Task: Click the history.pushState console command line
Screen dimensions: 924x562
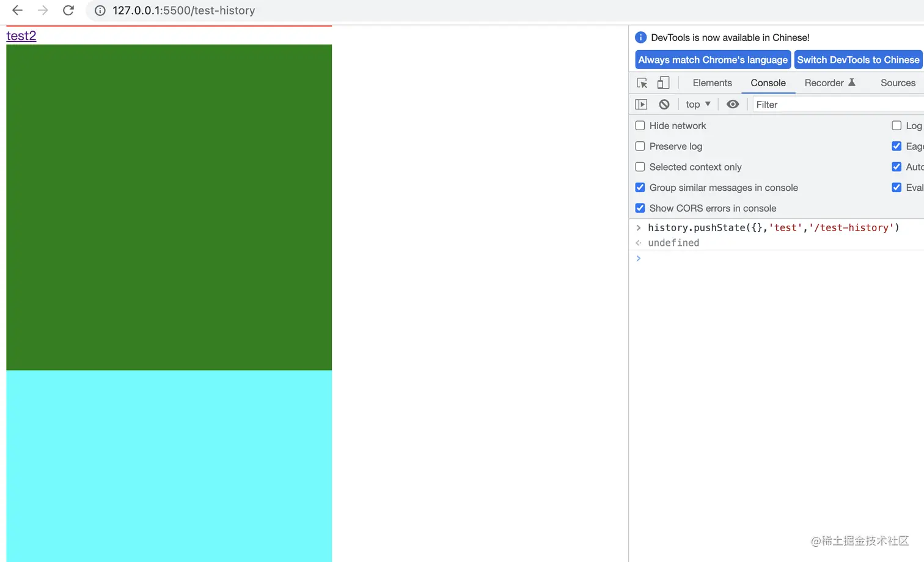Action: pyautogui.click(x=774, y=227)
